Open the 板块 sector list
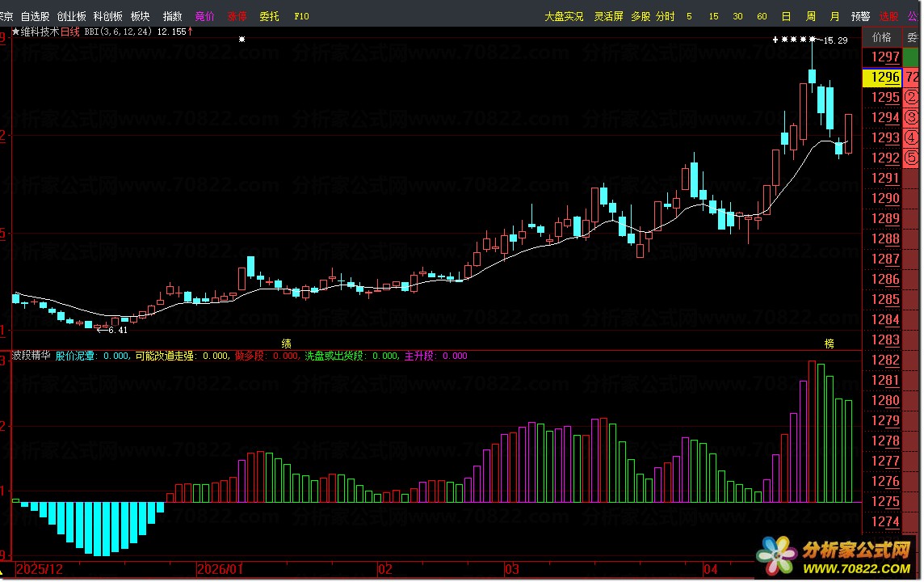924x582 pixels. tap(140, 16)
